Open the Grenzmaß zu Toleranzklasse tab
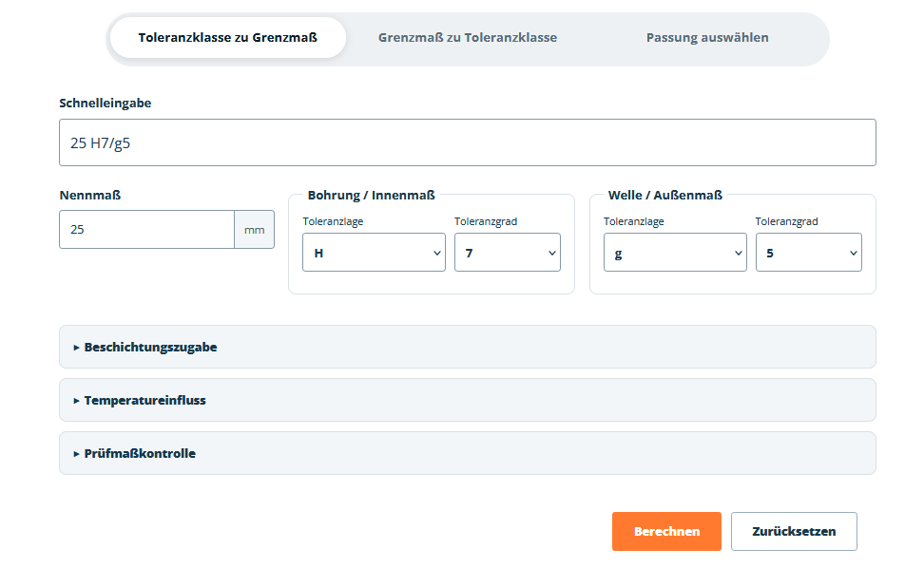This screenshot has height=568, width=924. click(x=468, y=38)
